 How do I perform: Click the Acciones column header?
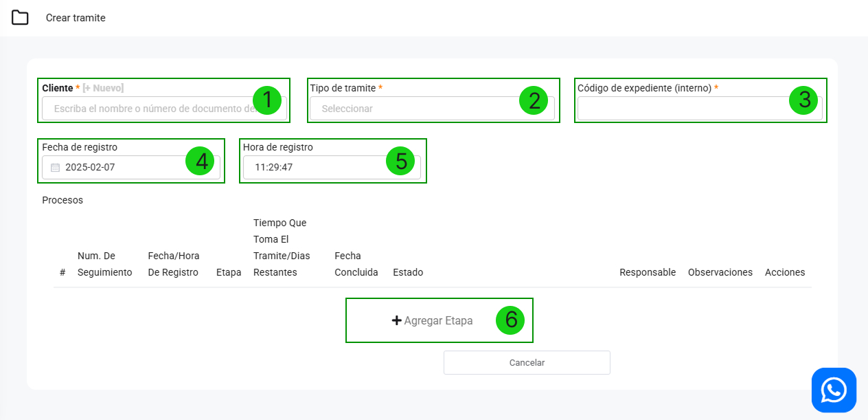[784, 272]
